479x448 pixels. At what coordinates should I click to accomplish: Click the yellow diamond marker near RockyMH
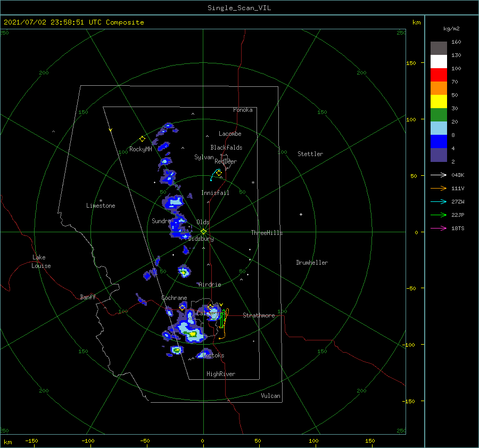pyautogui.click(x=142, y=139)
